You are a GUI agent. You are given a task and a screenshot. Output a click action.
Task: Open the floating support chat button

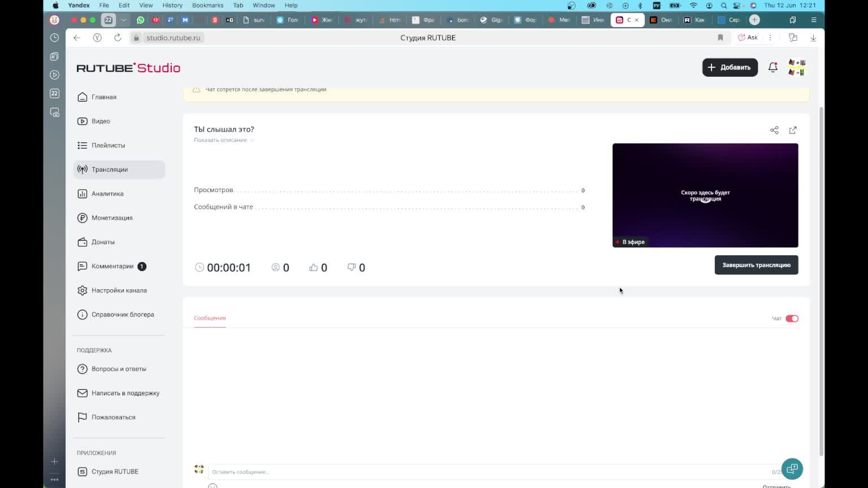792,469
